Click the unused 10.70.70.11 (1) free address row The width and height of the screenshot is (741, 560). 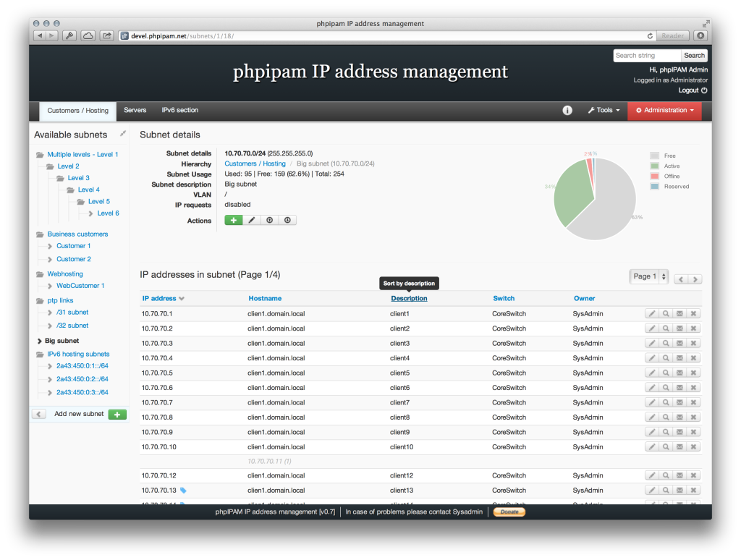pyautogui.click(x=420, y=461)
